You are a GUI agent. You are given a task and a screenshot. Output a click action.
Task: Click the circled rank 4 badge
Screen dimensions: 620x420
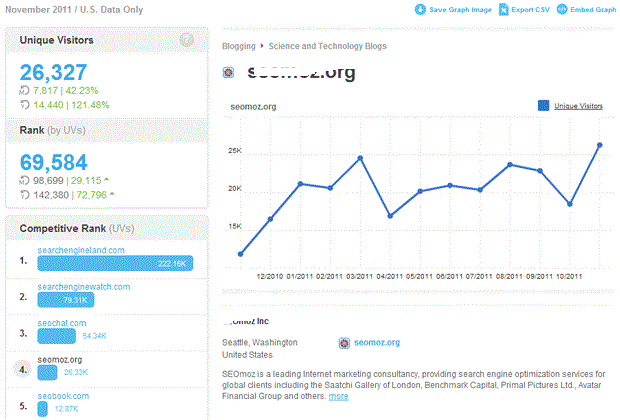(23, 370)
